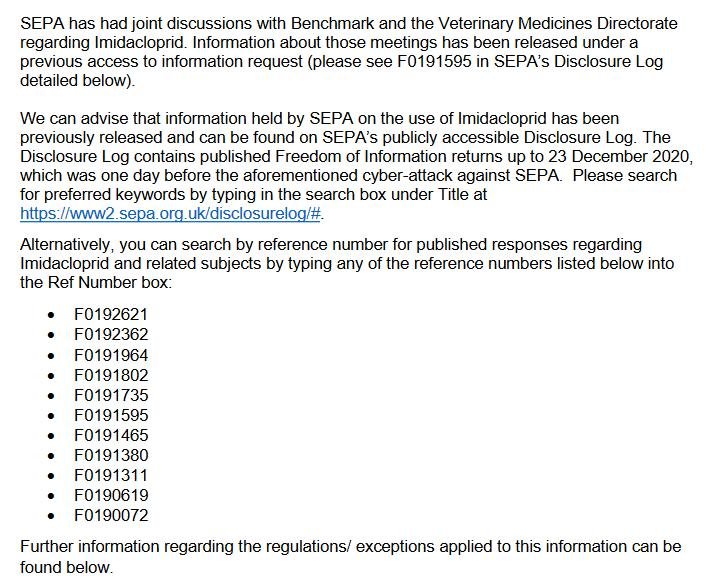
Task: Click list item F0191964
Action: (x=111, y=354)
